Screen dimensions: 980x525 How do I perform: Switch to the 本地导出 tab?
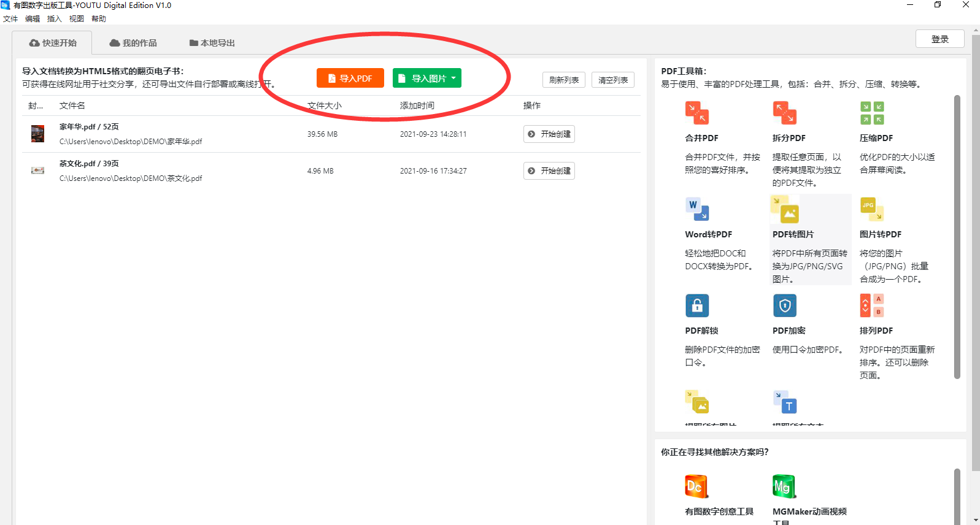pos(212,43)
